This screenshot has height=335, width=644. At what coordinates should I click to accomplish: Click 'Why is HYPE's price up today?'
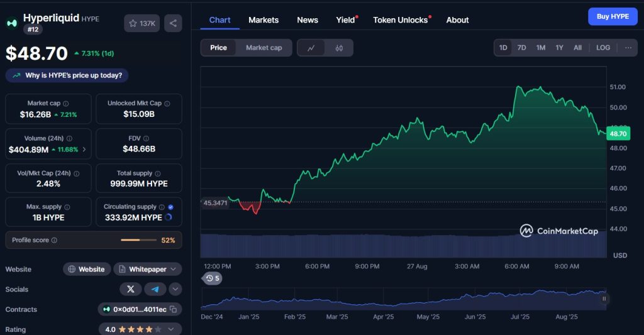(x=67, y=75)
